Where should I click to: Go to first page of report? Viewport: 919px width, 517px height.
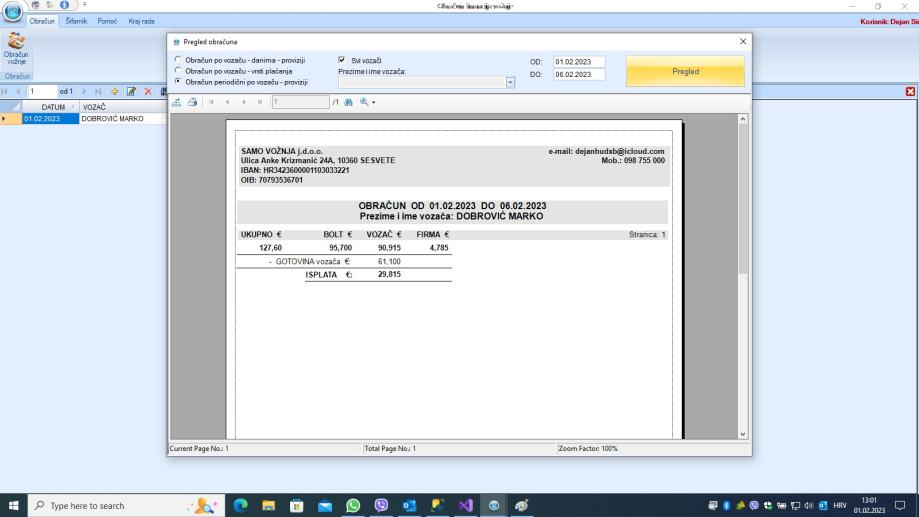tap(211, 102)
